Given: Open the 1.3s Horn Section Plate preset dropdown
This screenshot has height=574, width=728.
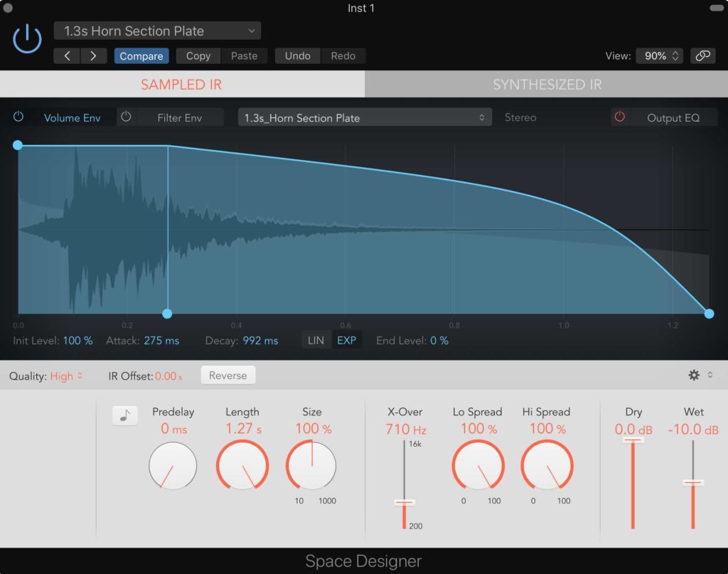Looking at the screenshot, I should [x=157, y=31].
